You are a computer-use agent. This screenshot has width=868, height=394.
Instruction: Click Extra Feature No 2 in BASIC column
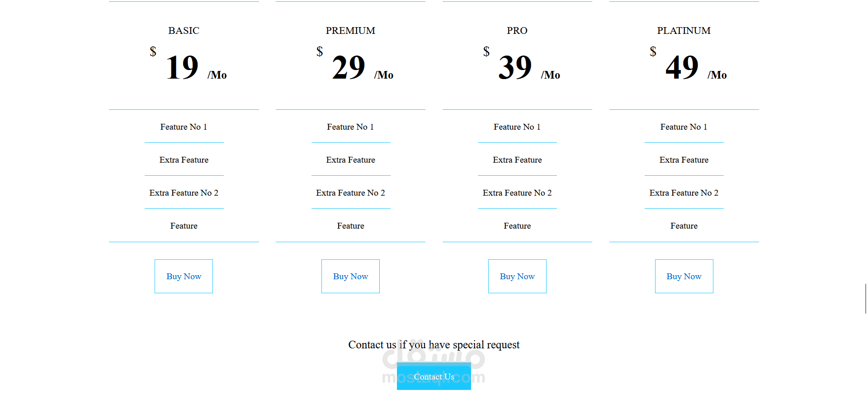(x=184, y=193)
